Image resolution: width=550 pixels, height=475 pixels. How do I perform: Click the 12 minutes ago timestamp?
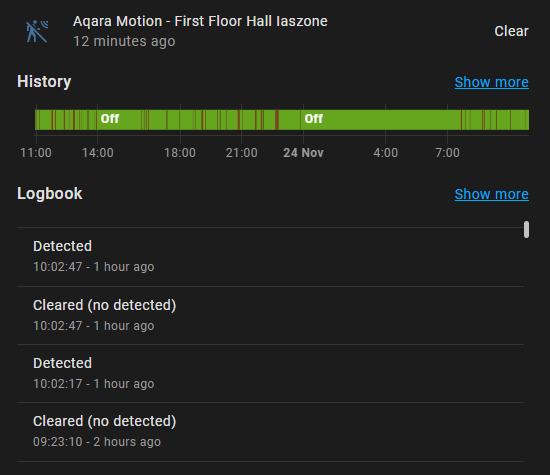pos(124,41)
